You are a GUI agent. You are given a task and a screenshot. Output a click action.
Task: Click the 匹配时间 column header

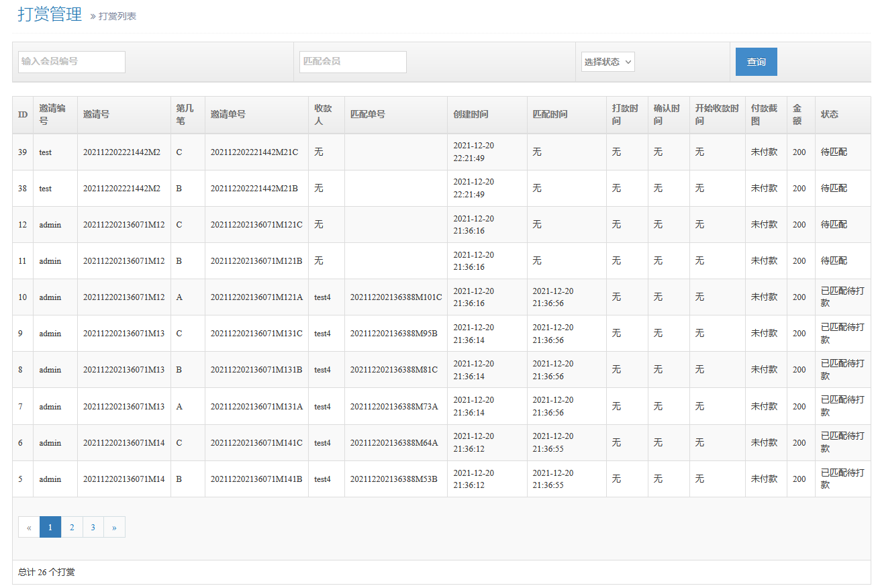click(x=550, y=115)
